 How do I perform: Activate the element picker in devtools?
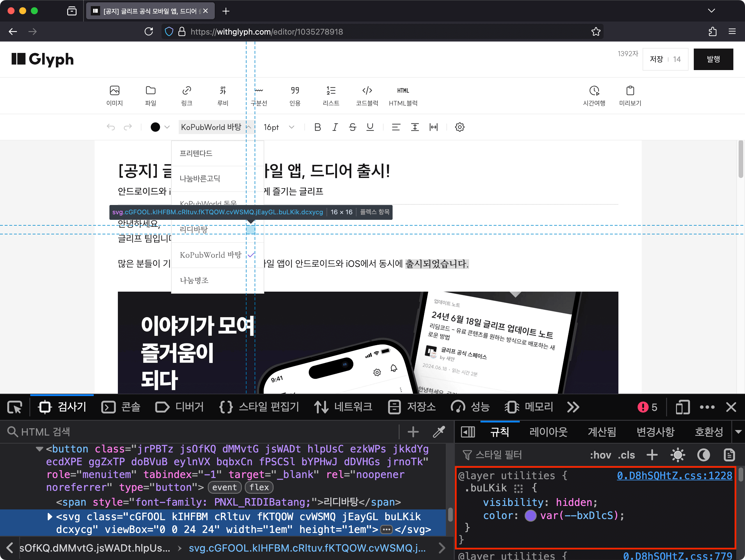point(15,407)
